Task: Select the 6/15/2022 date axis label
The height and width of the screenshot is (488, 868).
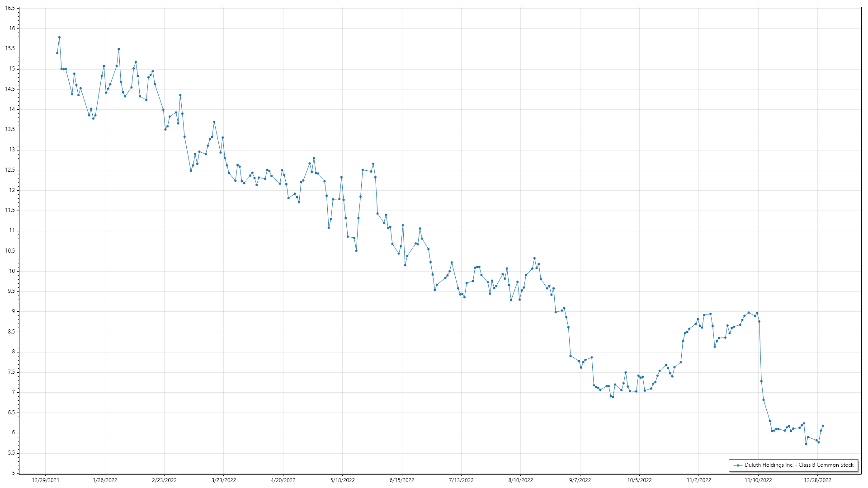Action: coord(402,480)
